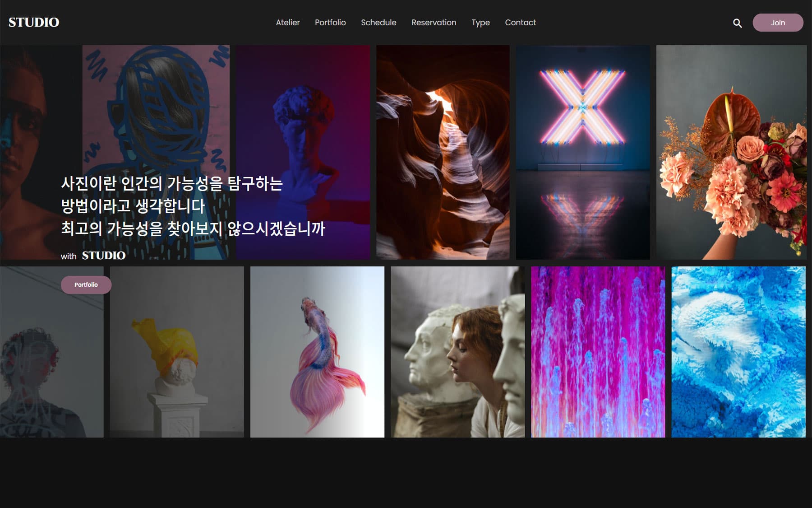Click the 'with STUDIO' hero text
This screenshot has height=508, width=812.
(93, 255)
